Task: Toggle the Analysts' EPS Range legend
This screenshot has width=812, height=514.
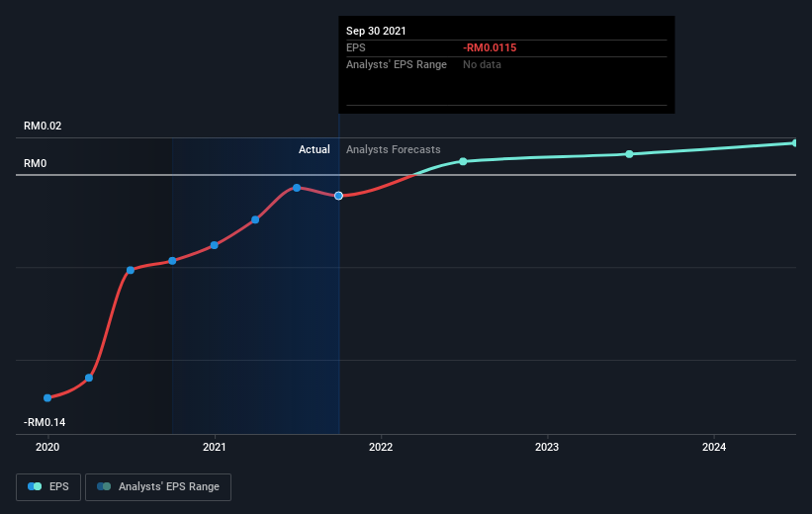Action: click(x=158, y=486)
